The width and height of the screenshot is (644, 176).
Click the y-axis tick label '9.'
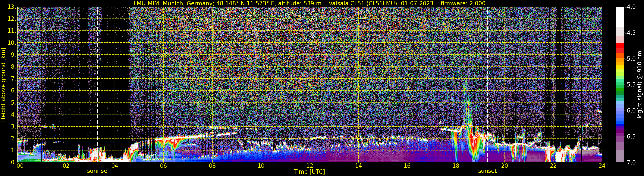pyautogui.click(x=13, y=55)
